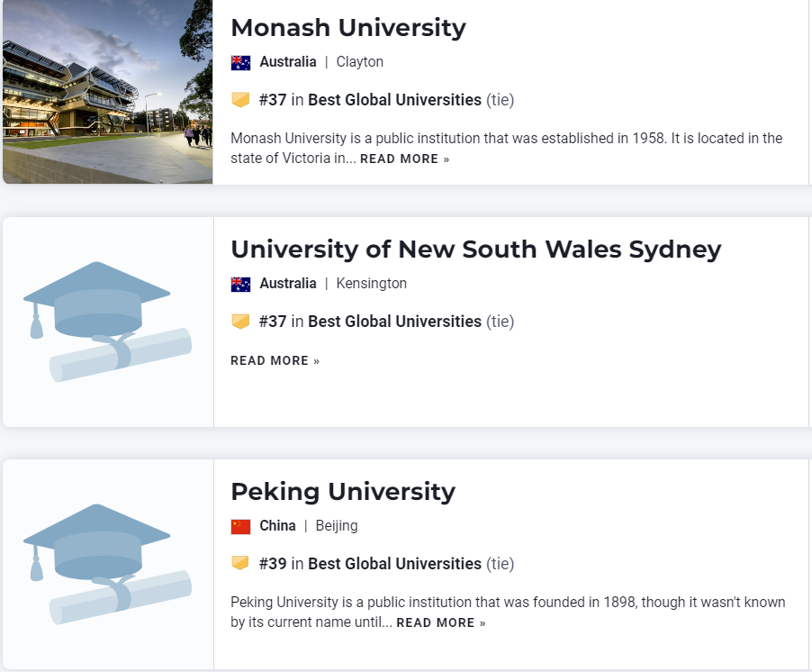Click the Australia country label for Monash
Image resolution: width=812 pixels, height=672 pixels.
(x=288, y=62)
